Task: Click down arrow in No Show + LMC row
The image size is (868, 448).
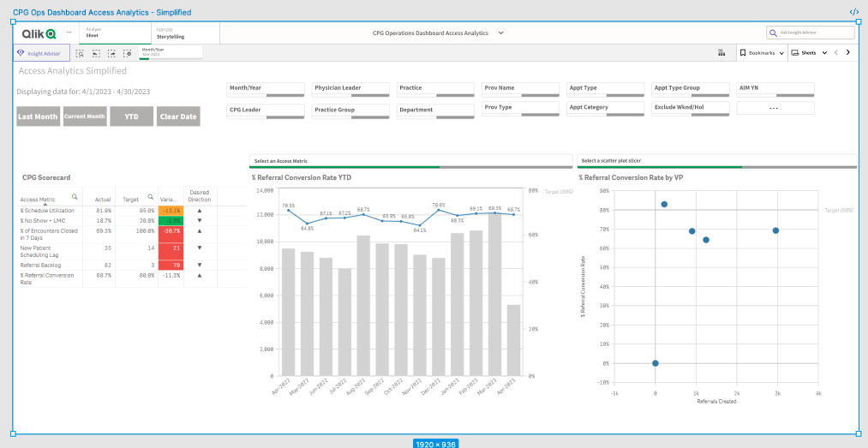Action: [200, 220]
